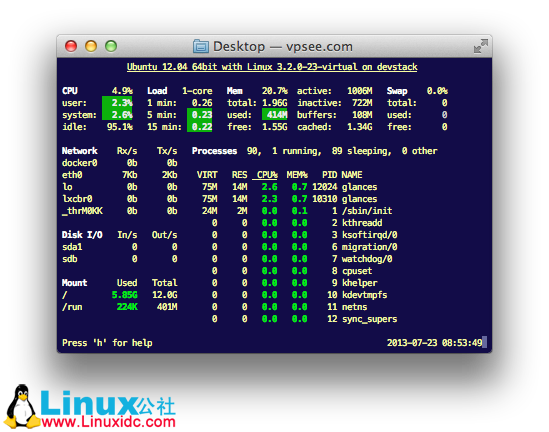Click the docker0 network interface row

[120, 163]
